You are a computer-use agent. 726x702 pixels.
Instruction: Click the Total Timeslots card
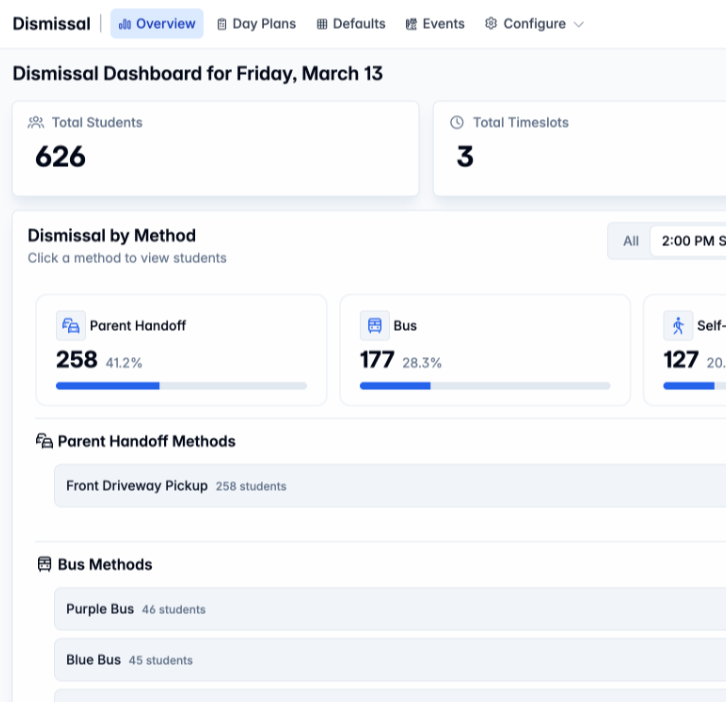click(x=580, y=149)
